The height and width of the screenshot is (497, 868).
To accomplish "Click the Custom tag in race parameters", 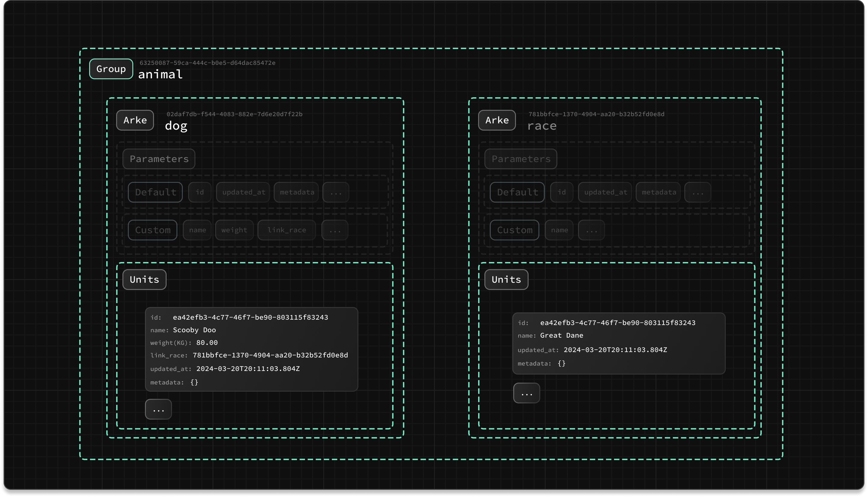I will 514,230.
